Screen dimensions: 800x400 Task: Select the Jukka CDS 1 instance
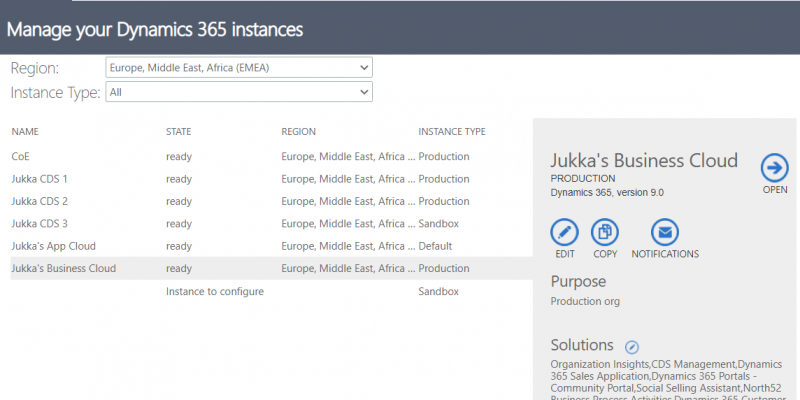(271, 179)
